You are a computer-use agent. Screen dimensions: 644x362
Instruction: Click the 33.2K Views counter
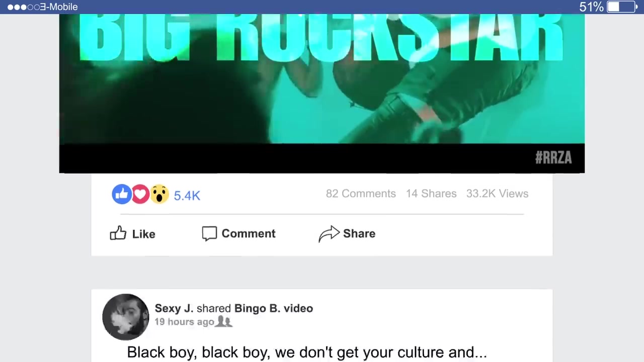click(497, 194)
